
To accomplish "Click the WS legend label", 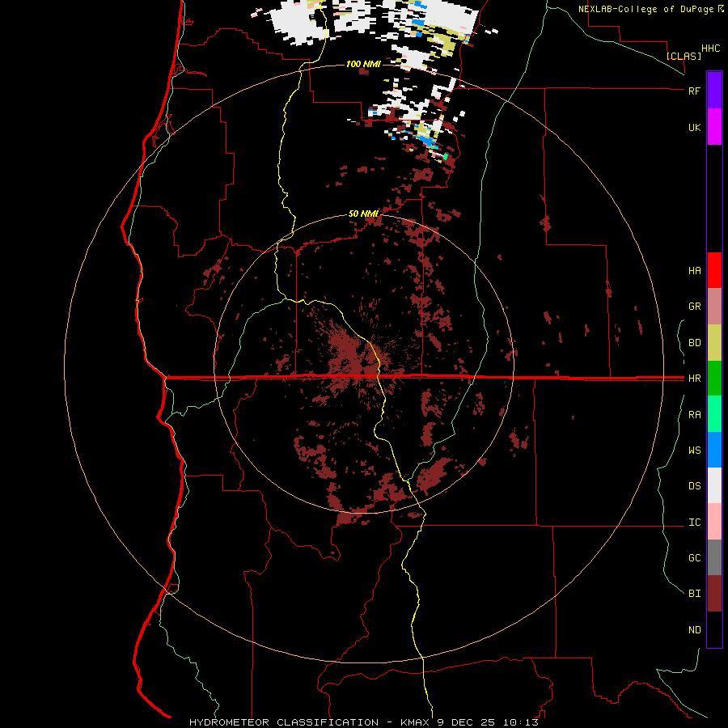I will (694, 451).
